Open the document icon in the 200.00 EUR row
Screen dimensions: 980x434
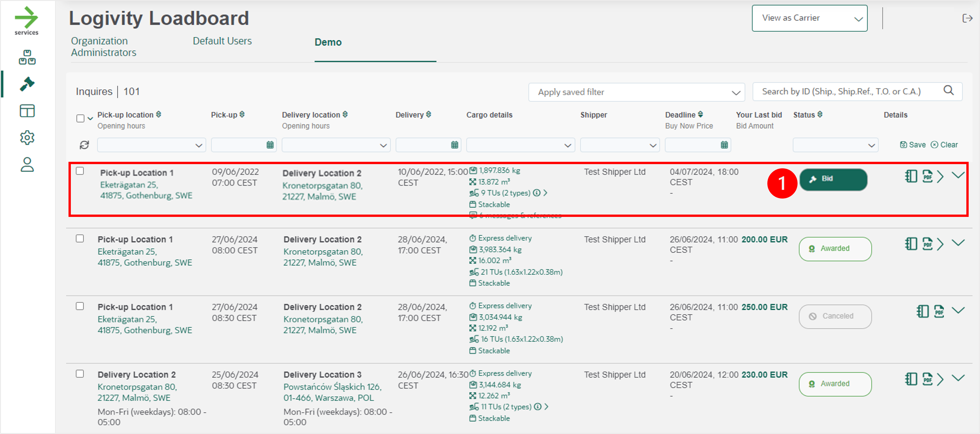[x=911, y=244]
